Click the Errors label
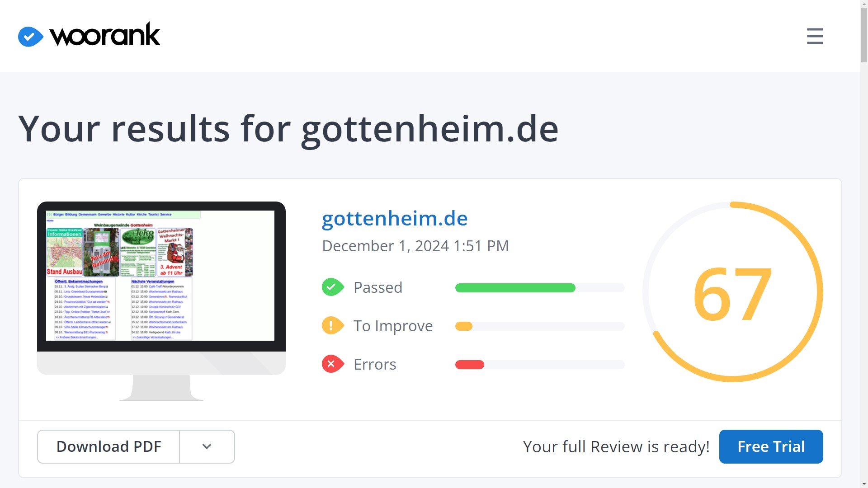This screenshot has height=488, width=868. tap(375, 364)
